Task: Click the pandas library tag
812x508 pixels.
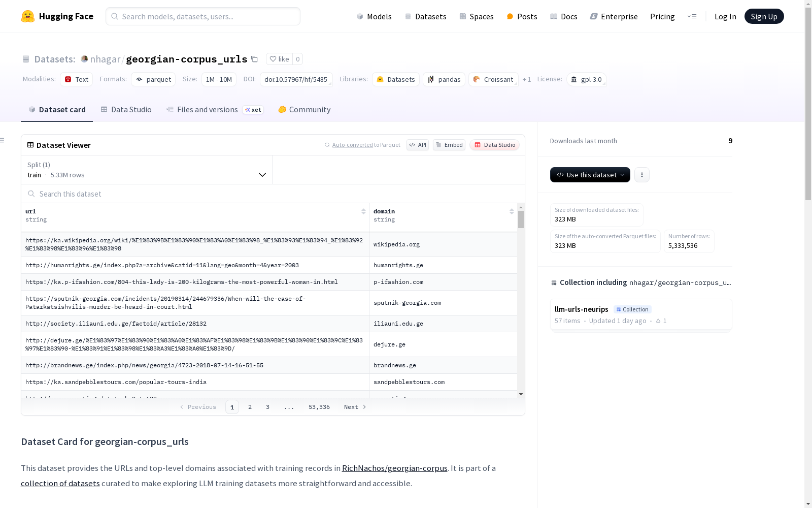Action: (x=444, y=79)
